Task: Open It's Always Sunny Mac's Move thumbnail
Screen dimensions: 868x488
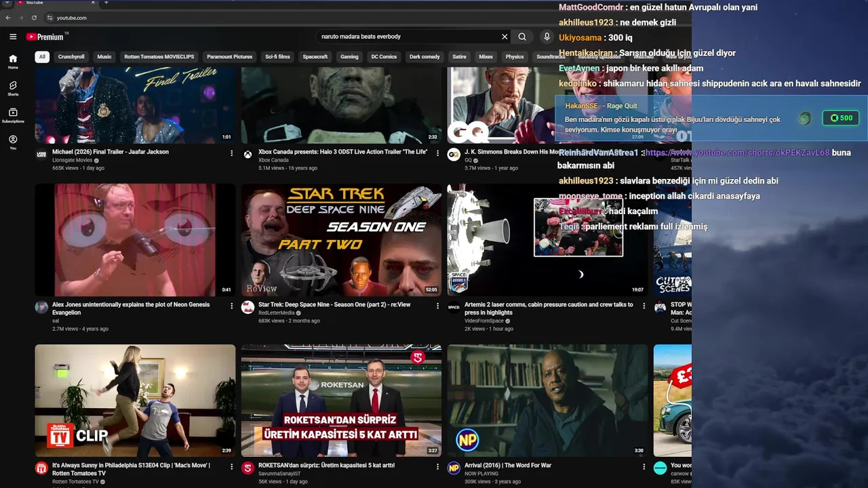Action: click(135, 401)
